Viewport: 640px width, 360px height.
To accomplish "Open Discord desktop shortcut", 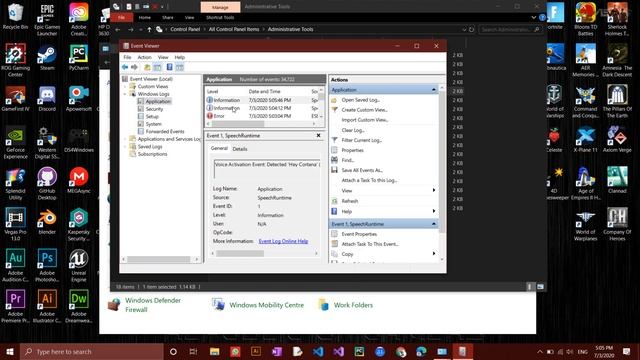I will pos(47,99).
